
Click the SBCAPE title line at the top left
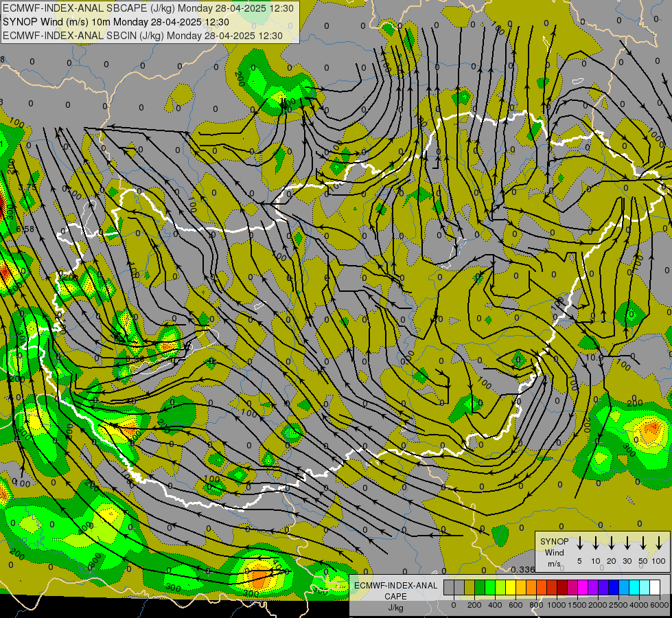click(x=148, y=8)
